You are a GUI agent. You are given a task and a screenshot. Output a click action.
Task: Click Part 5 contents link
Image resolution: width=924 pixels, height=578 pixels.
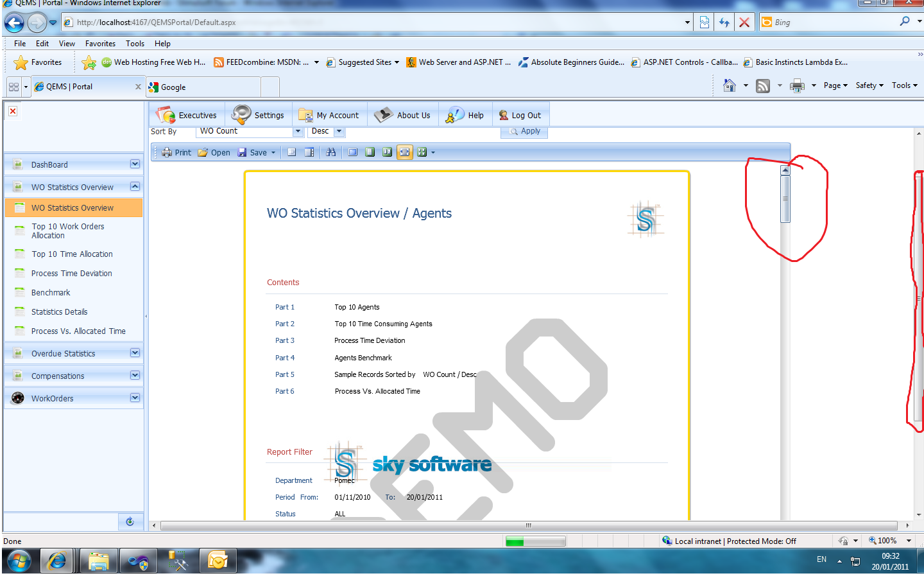click(285, 374)
